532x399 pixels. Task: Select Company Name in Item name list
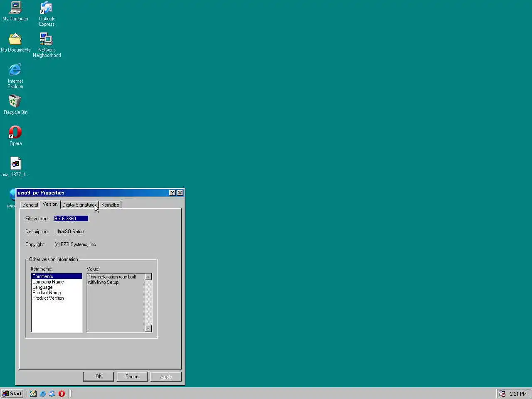[x=57, y=282]
